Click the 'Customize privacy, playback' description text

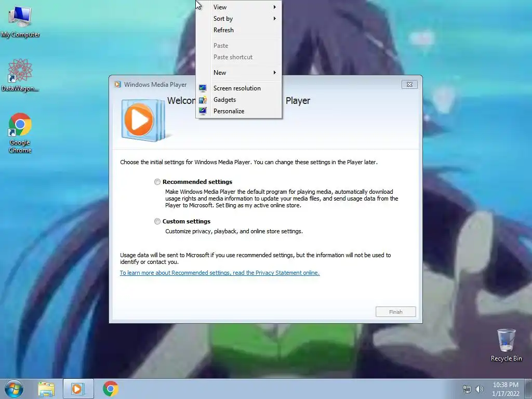pyautogui.click(x=234, y=231)
